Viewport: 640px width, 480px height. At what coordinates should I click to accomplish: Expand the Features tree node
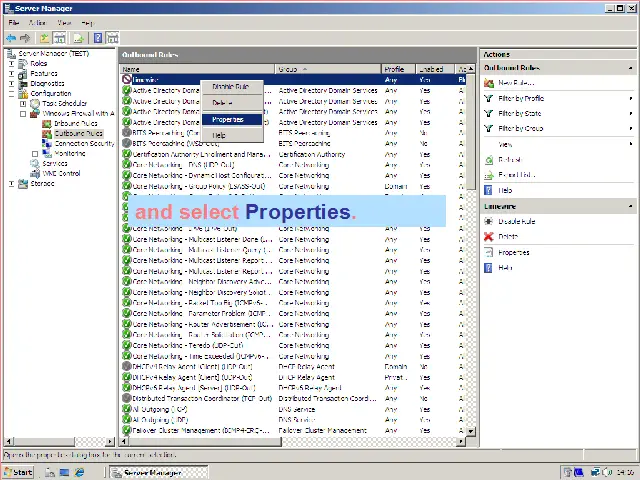click(11, 74)
